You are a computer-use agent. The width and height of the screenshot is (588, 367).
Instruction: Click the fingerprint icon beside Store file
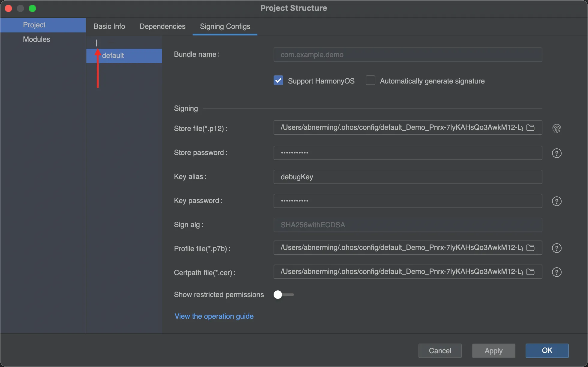tap(556, 129)
